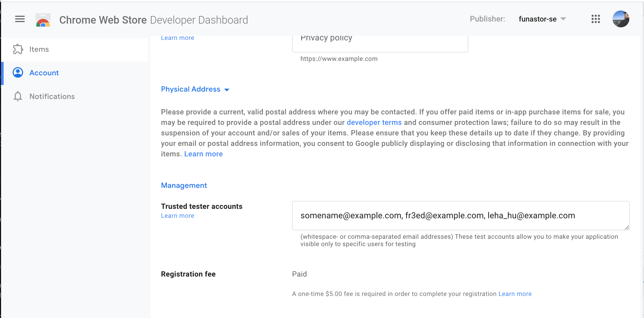Open the hamburger menu icon

tap(19, 19)
